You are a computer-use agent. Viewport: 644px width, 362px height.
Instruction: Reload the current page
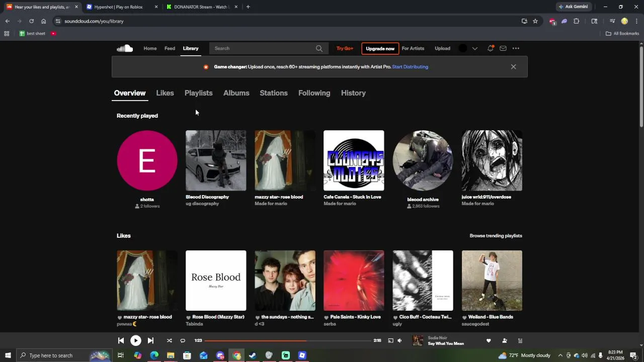(31, 21)
